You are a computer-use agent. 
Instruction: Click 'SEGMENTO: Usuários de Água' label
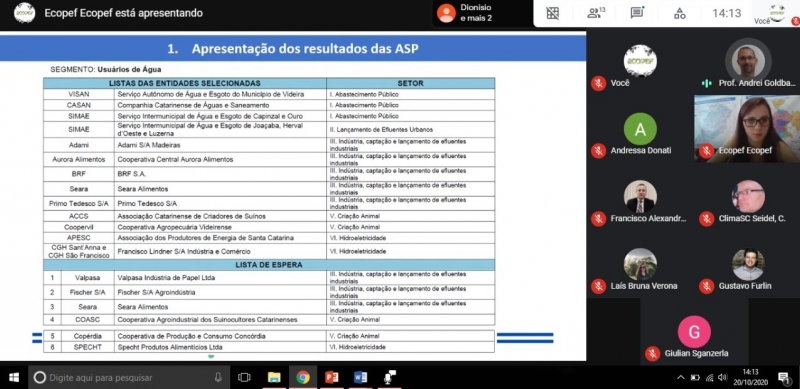tap(106, 69)
